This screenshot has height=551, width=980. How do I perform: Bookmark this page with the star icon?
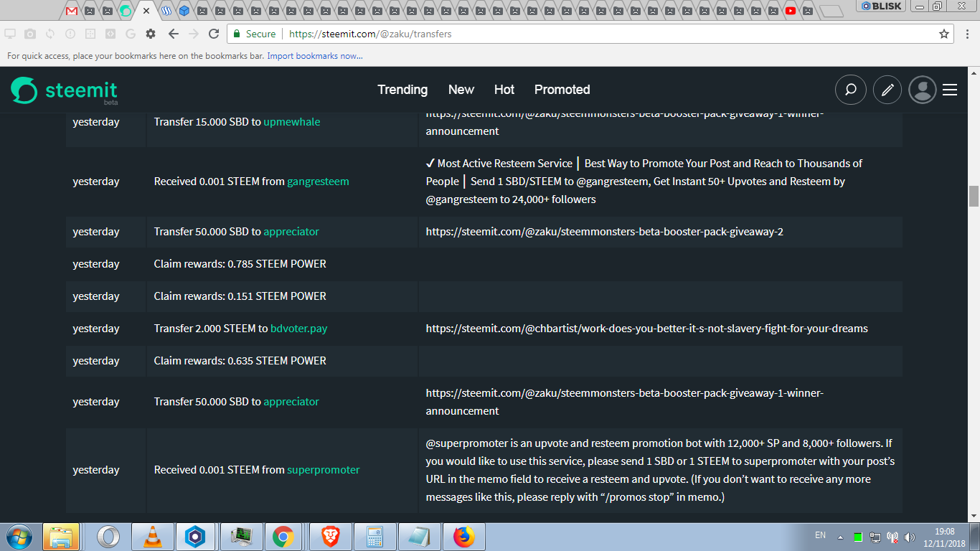944,34
